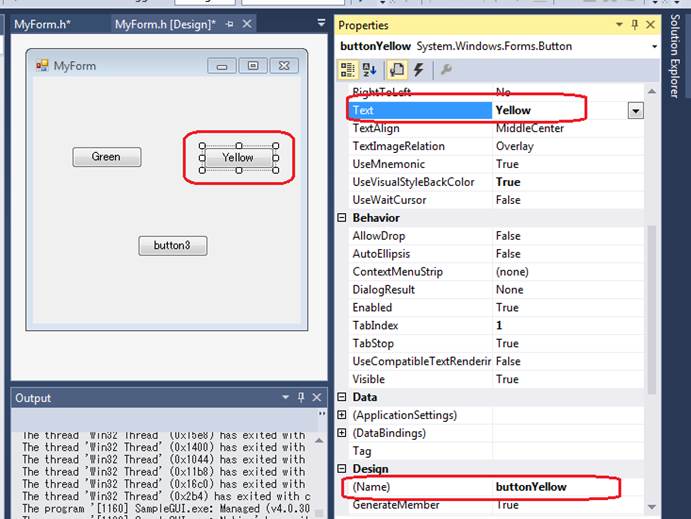Image resolution: width=691 pixels, height=519 pixels.
Task: Switch to the MyForm.h* code tab
Action: [x=42, y=24]
